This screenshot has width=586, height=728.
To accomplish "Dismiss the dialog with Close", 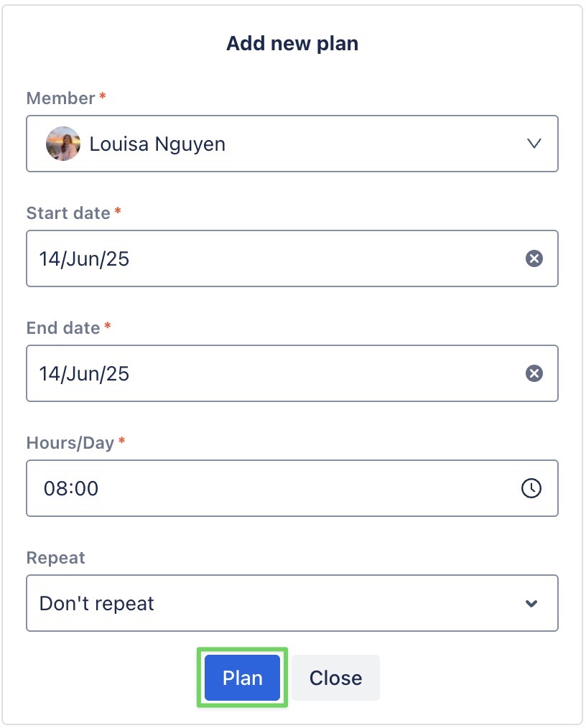I will coord(335,678).
